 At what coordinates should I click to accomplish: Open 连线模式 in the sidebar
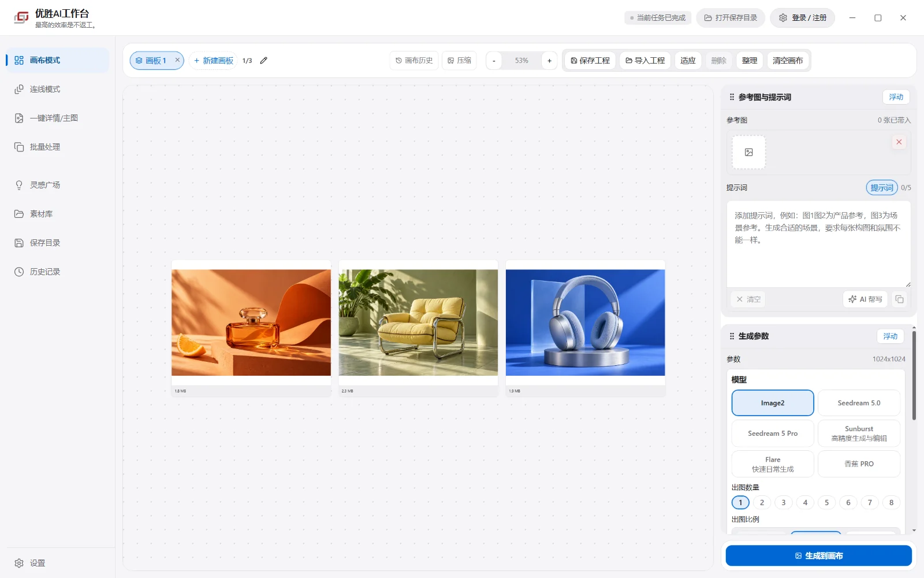57,89
